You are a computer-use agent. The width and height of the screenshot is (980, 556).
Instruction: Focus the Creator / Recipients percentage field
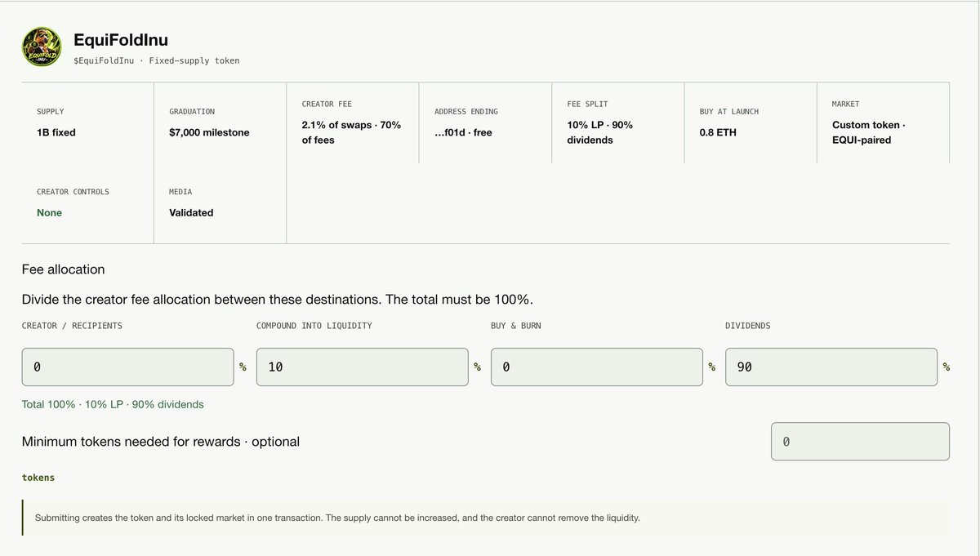(128, 367)
